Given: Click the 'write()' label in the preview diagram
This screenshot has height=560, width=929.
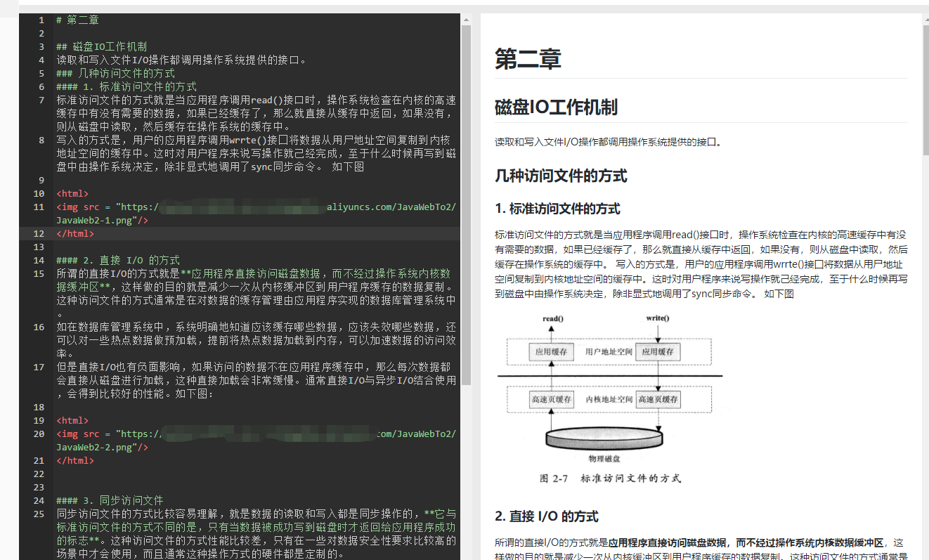Looking at the screenshot, I should (658, 318).
